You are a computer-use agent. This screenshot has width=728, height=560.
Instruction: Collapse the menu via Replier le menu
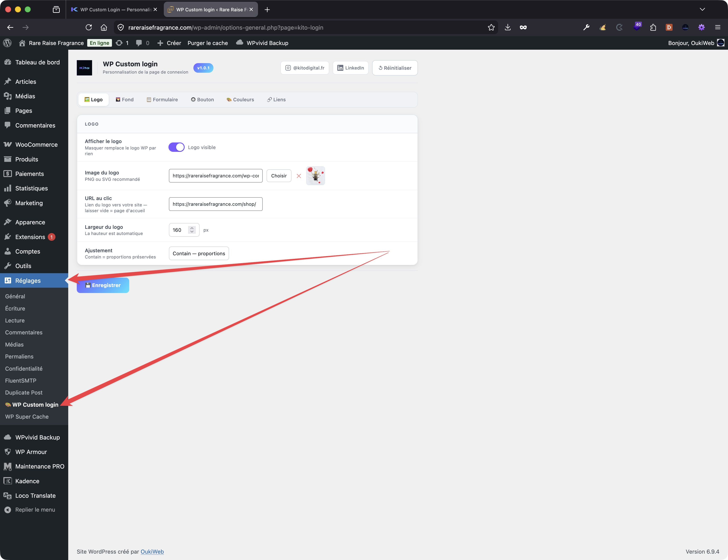[35, 509]
